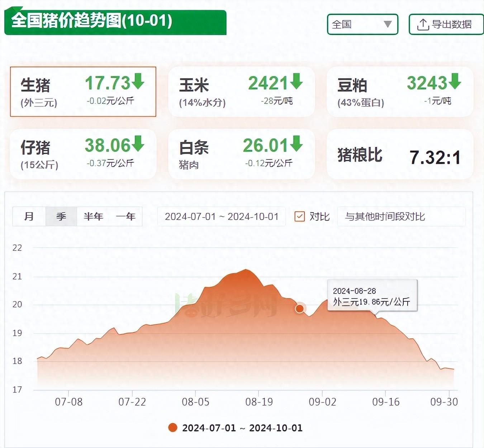Click the 2421 corn price value
This screenshot has width=484, height=448.
(268, 83)
